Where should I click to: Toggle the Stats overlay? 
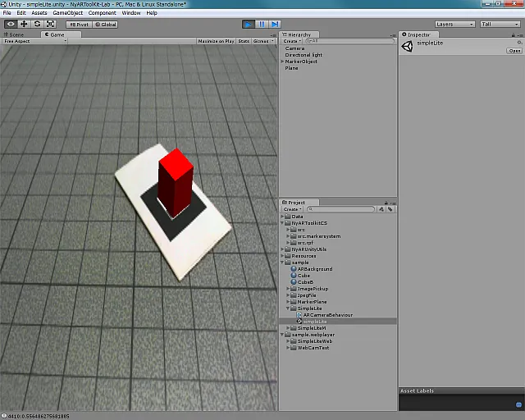point(244,41)
